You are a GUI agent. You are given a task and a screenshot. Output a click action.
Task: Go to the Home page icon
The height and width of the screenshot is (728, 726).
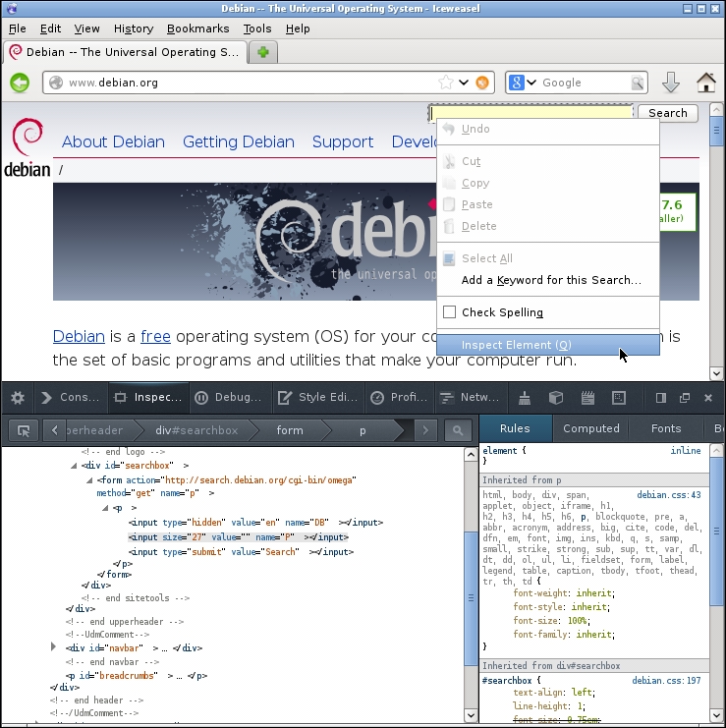tap(705, 83)
